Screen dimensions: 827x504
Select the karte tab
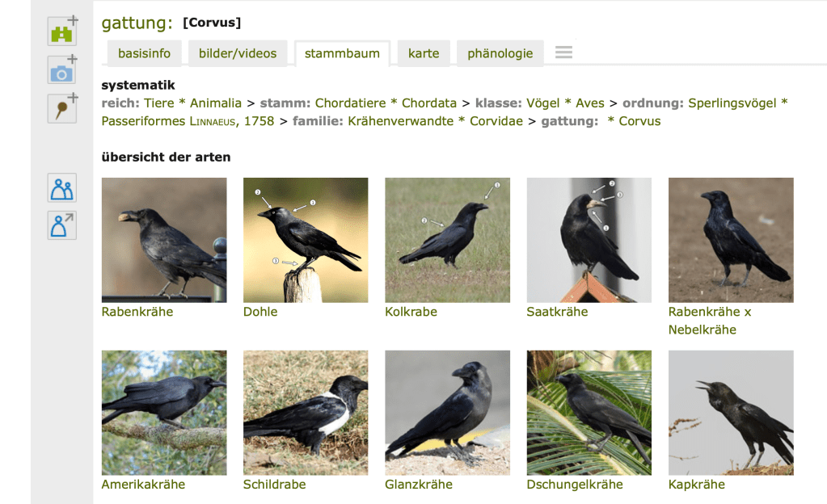[424, 53]
